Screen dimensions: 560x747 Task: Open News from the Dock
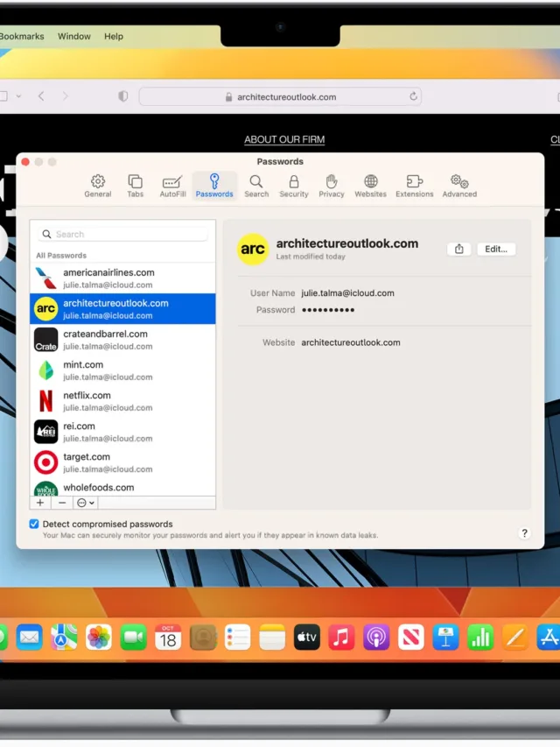pos(411,637)
